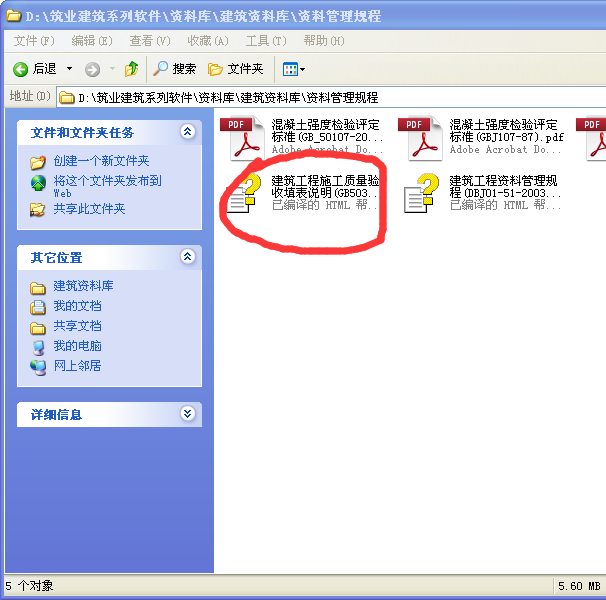The image size is (606, 600).
Task: Select the GBJ107-87 PDF file icon
Action: tap(420, 138)
